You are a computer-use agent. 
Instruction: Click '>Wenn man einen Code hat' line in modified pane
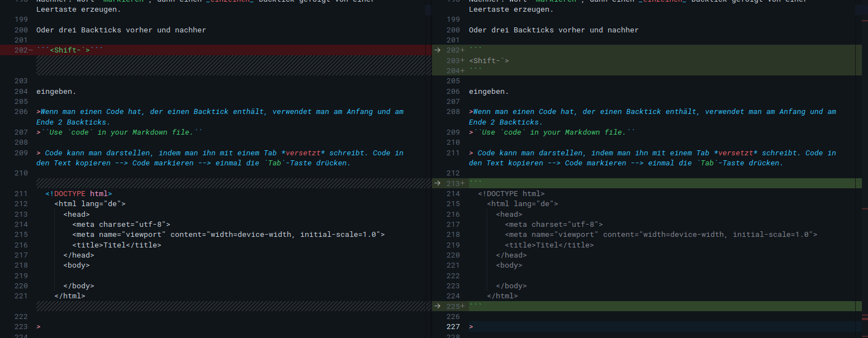click(653, 117)
